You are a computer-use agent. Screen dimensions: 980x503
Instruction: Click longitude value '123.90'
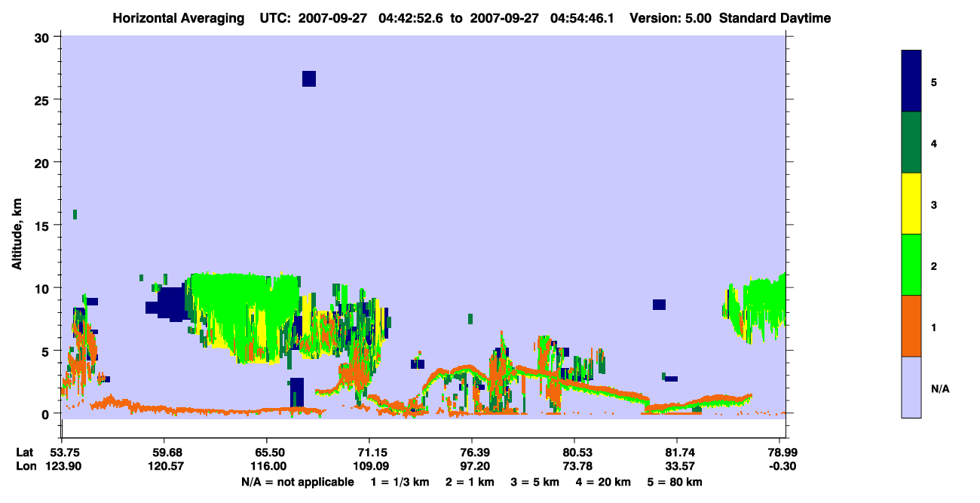coord(63,466)
